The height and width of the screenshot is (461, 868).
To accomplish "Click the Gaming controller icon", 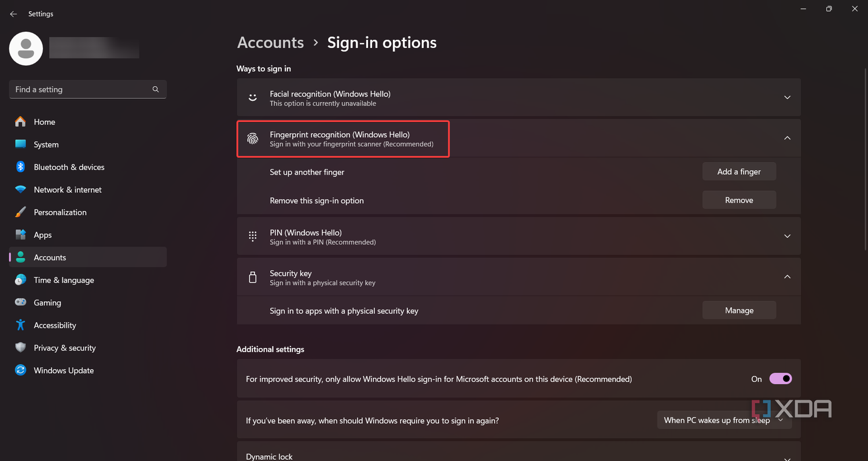I will coord(21,302).
